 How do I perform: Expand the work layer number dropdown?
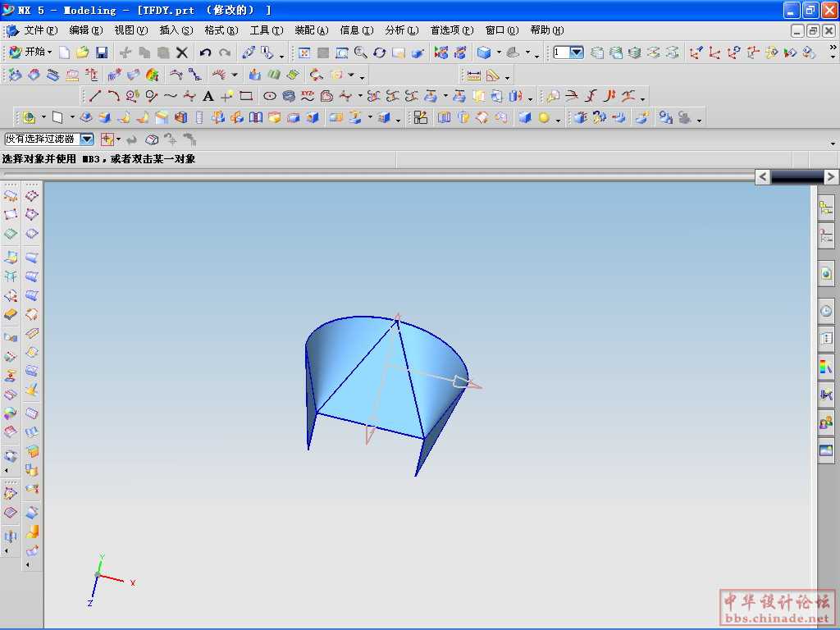[576, 52]
